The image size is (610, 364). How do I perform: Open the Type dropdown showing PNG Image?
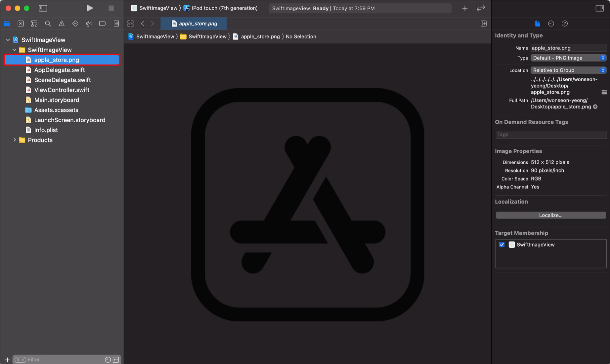tap(568, 58)
